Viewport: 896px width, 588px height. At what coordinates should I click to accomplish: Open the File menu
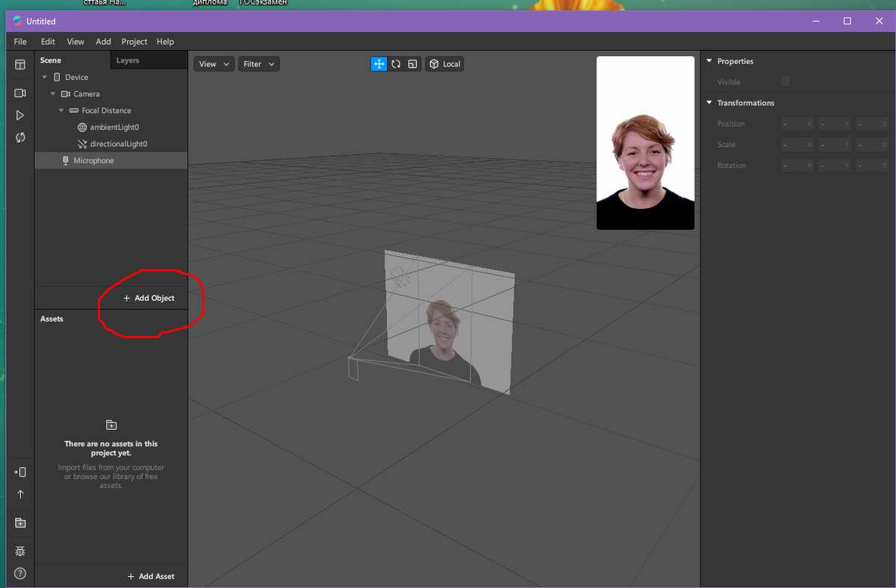point(20,42)
